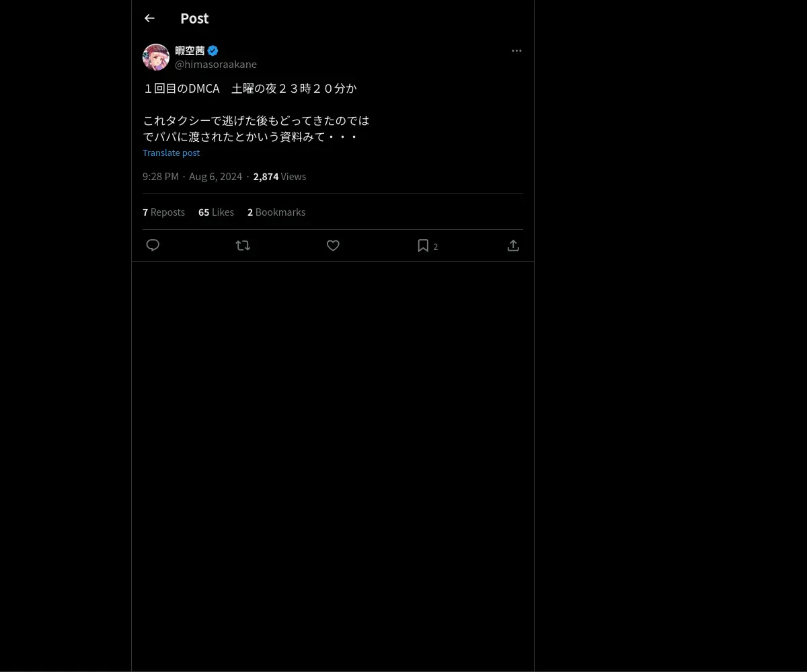The image size is (807, 672).
Task: Repost this post with the arrows icon
Action: [x=243, y=245]
